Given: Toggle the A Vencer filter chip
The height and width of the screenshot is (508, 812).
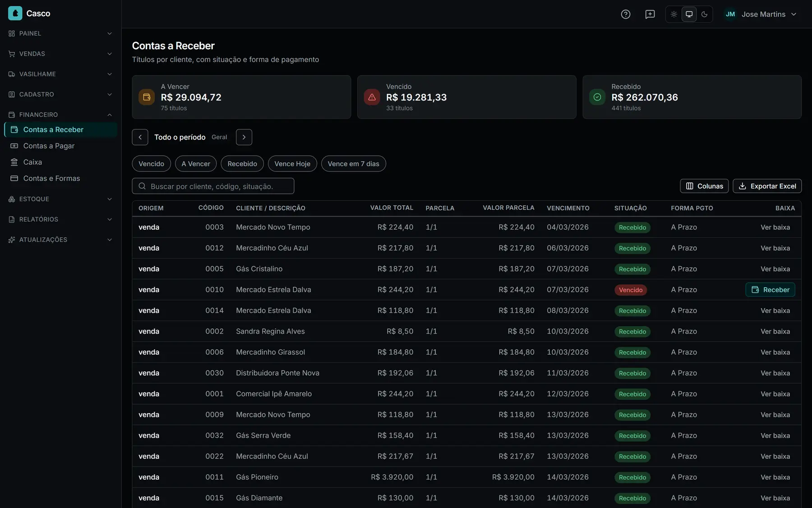Looking at the screenshot, I should (196, 164).
